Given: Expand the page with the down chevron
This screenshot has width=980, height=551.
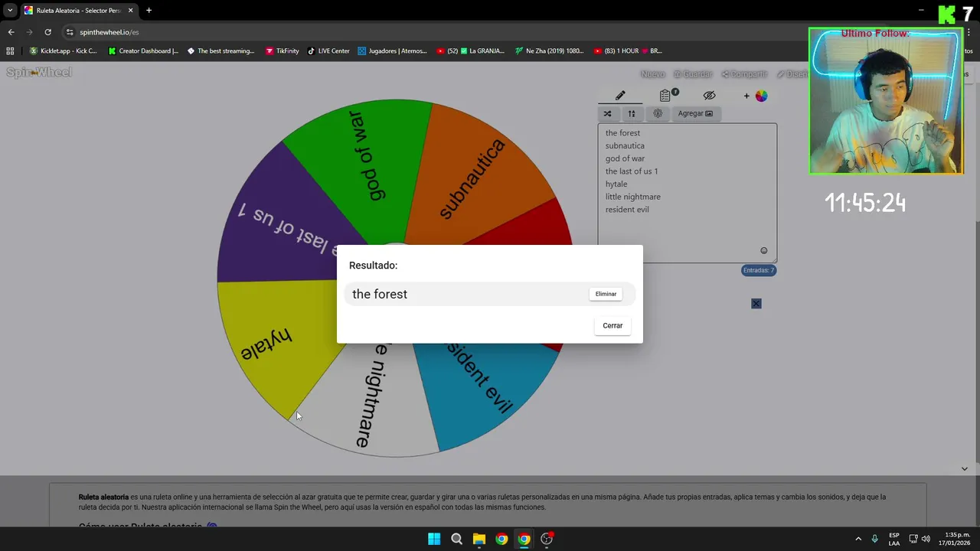Looking at the screenshot, I should click(x=964, y=469).
